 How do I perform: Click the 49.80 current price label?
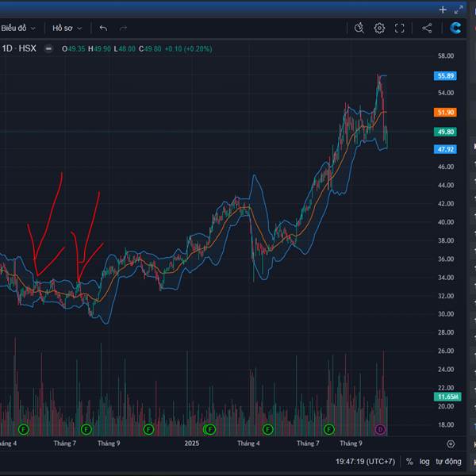coord(445,132)
